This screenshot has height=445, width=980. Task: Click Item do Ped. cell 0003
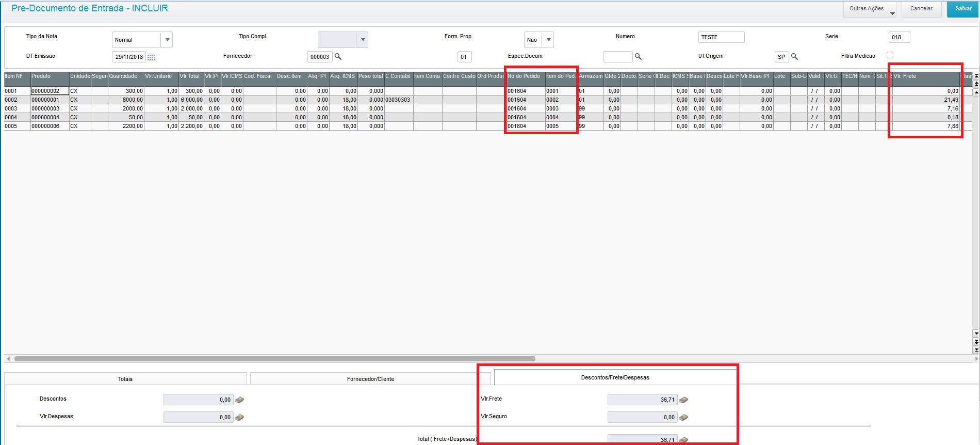pyautogui.click(x=561, y=108)
